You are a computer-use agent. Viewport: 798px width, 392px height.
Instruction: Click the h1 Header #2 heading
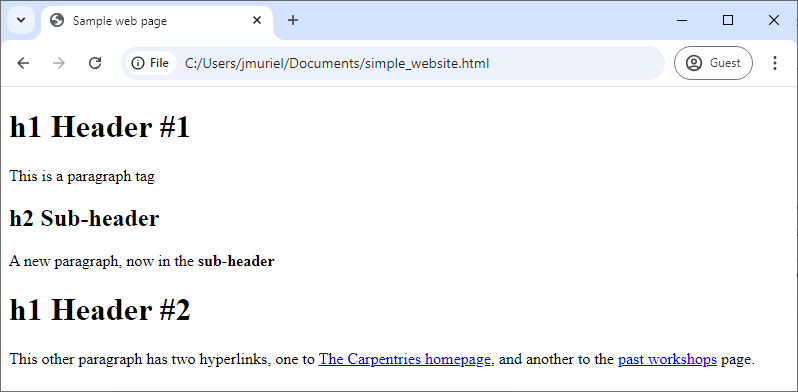pos(100,310)
